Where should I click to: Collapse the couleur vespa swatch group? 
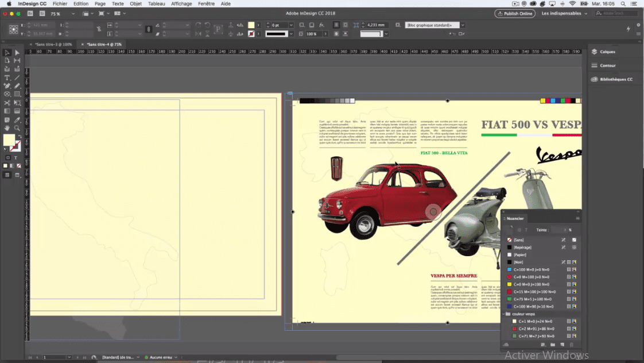[x=503, y=314]
